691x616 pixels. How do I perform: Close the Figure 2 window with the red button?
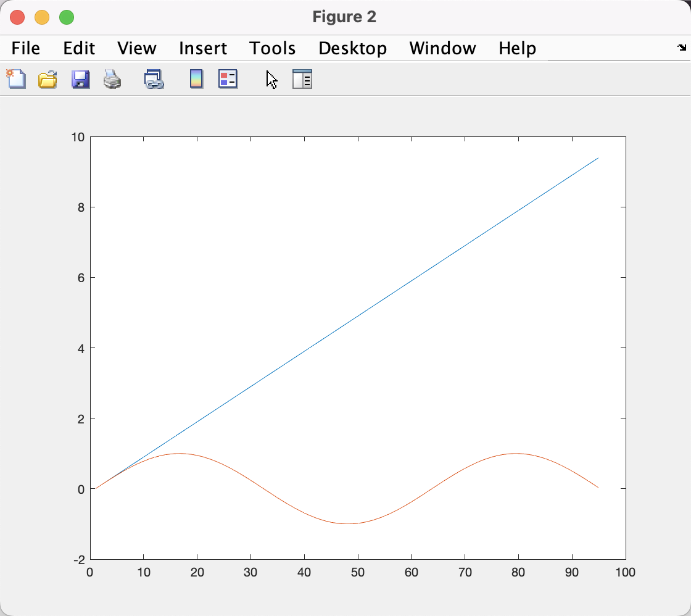click(x=17, y=17)
